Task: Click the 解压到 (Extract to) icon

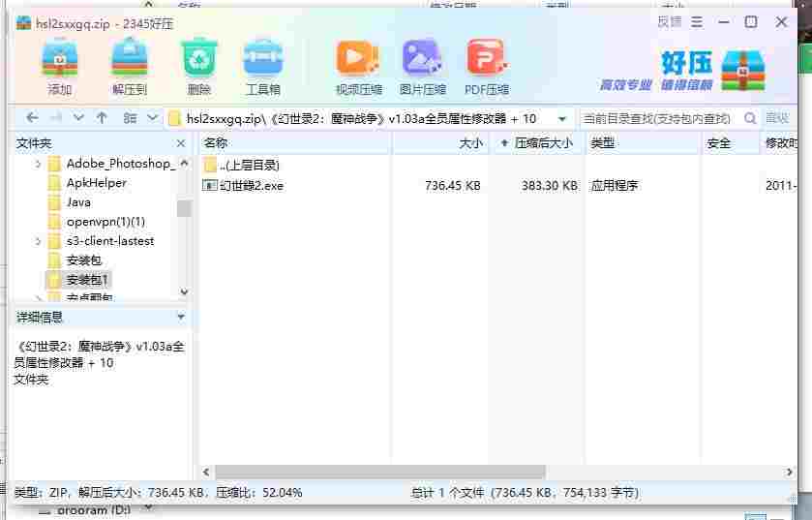Action: click(130, 59)
